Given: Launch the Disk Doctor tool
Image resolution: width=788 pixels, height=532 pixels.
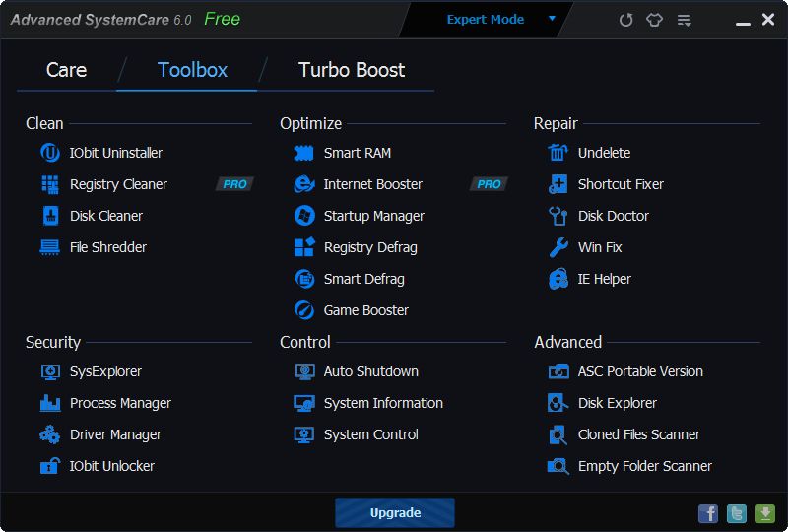Looking at the screenshot, I should pyautogui.click(x=613, y=216).
